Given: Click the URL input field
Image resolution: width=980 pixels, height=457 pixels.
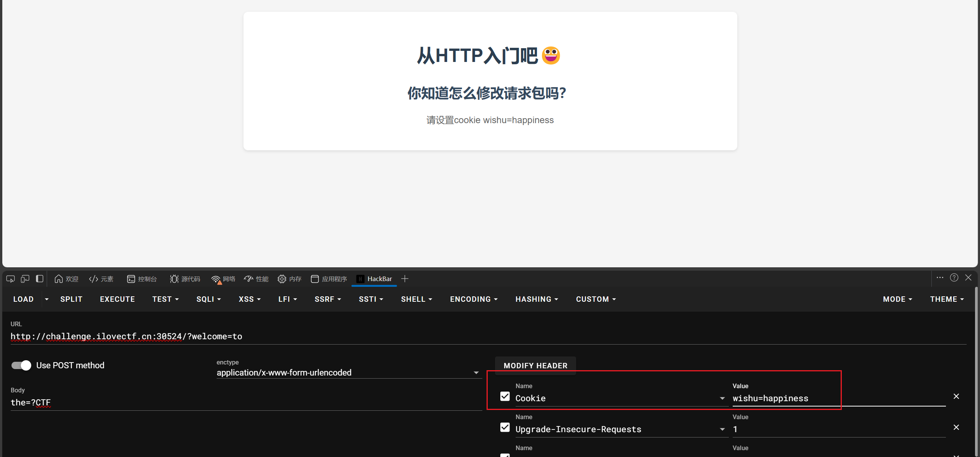Looking at the screenshot, I should (486, 337).
